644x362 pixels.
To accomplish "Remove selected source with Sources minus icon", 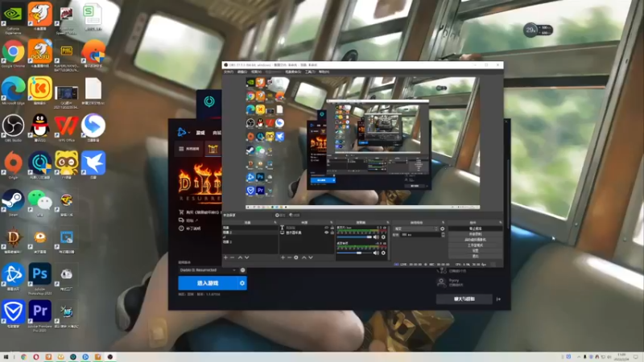I will coord(289,257).
